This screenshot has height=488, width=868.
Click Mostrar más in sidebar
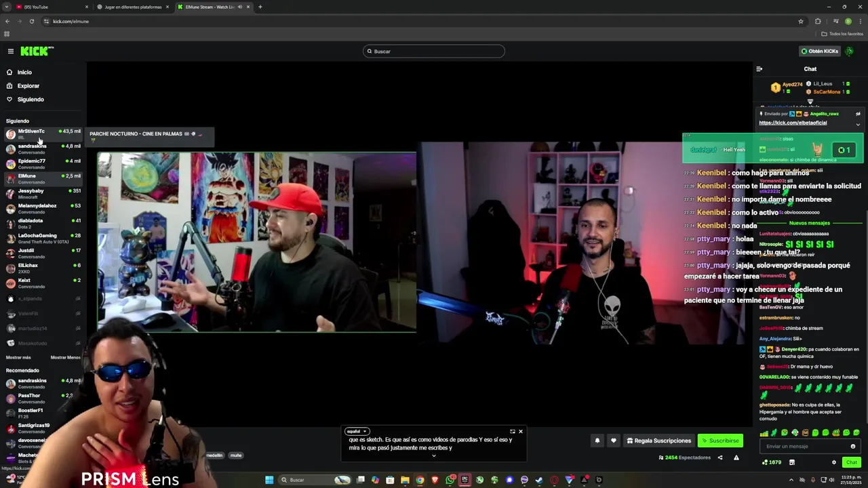coord(18,357)
